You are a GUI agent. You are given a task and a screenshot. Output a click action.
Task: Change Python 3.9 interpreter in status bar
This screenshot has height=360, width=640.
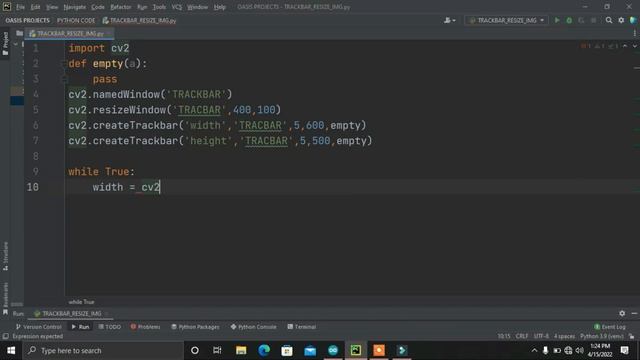coord(602,336)
